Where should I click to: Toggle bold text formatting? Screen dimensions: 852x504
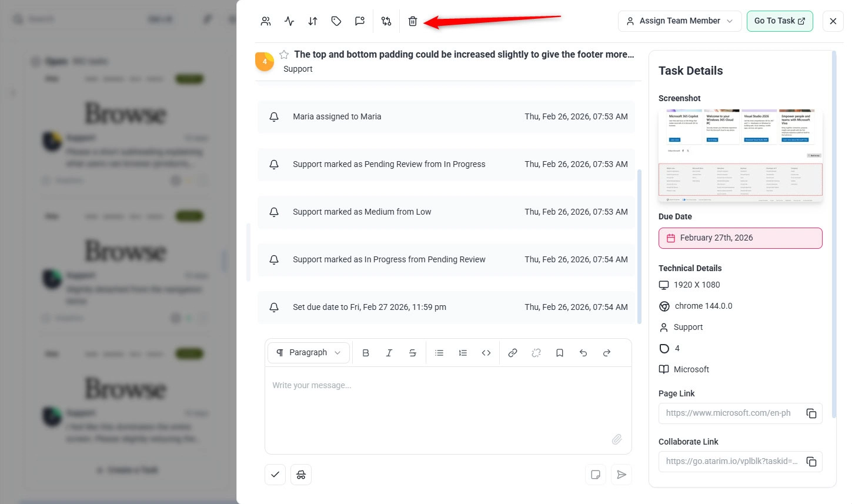(x=366, y=353)
